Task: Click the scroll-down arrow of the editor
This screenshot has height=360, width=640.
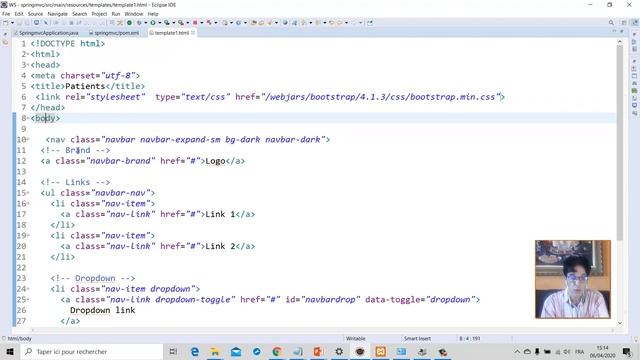Action: point(620,323)
